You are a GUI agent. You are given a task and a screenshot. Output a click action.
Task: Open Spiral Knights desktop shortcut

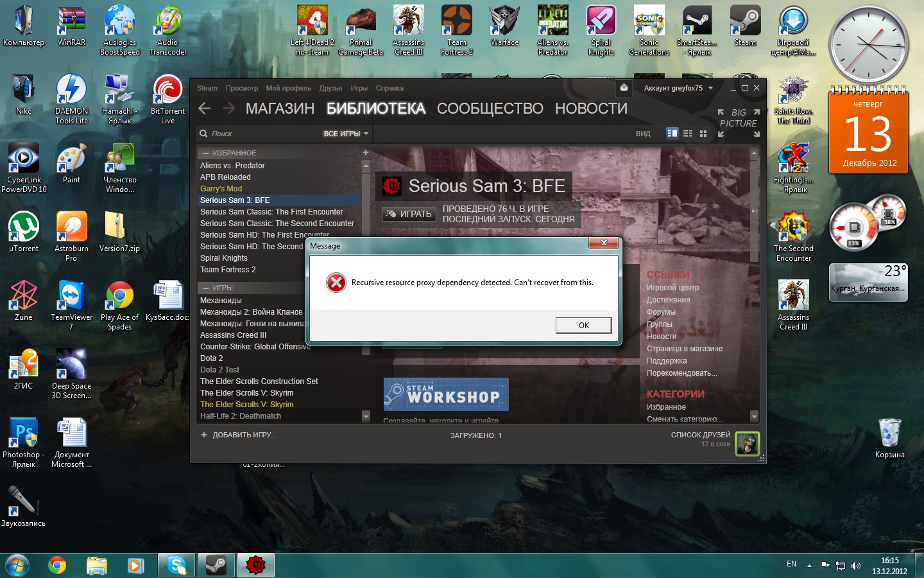pyautogui.click(x=601, y=30)
